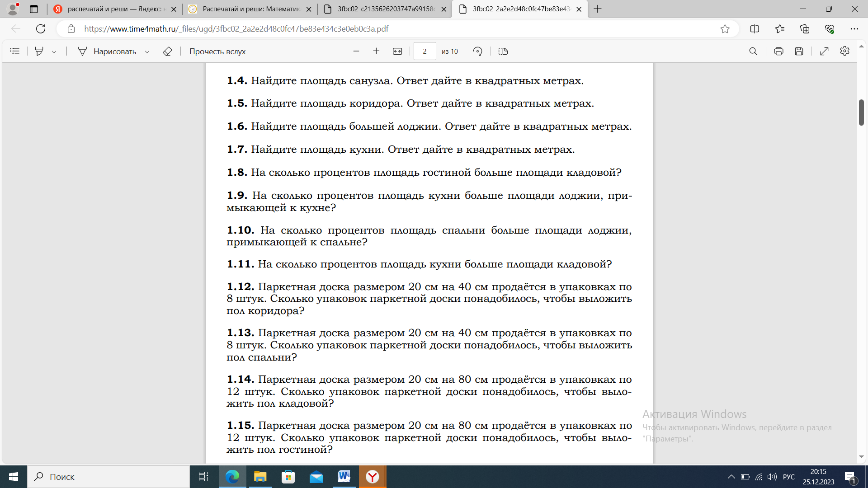The height and width of the screenshot is (488, 868).
Task: Open the Favorites list
Action: pos(780,29)
